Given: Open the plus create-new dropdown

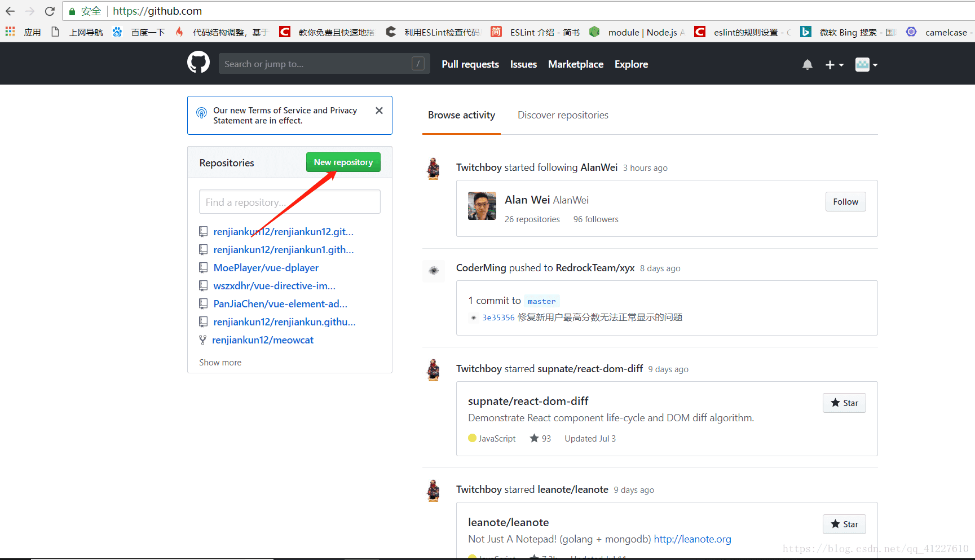Looking at the screenshot, I should (835, 65).
